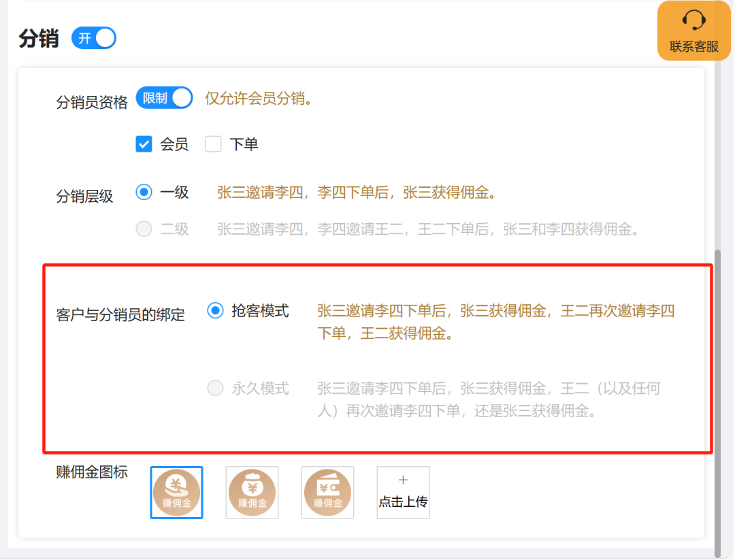Screen dimensions: 735x560
Task: Check the 下单 checkbox
Action: pos(213,144)
